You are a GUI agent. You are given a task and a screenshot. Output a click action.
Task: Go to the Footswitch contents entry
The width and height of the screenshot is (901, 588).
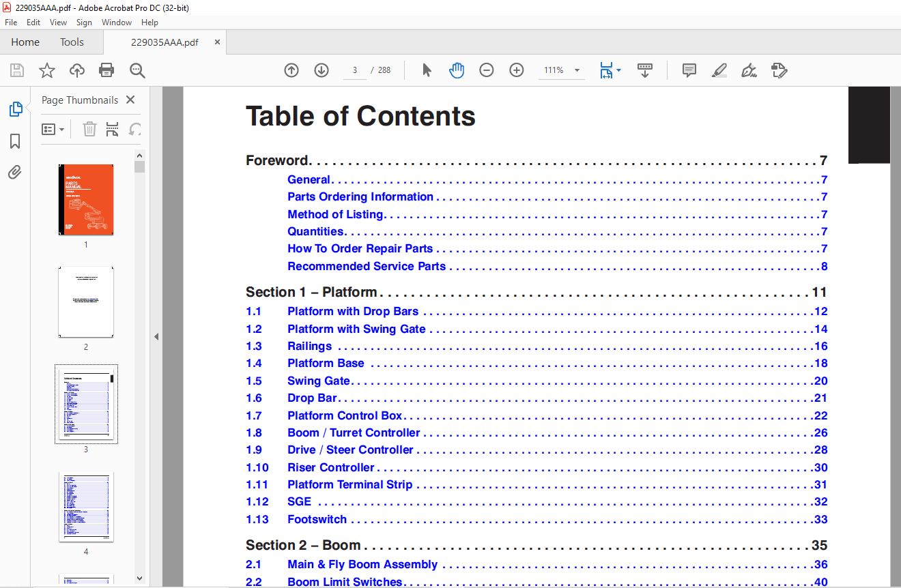coord(317,520)
